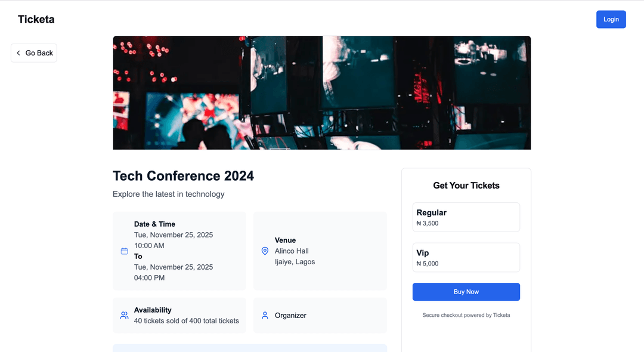The width and height of the screenshot is (644, 352).
Task: Click the Buy Now button
Action: [466, 292]
